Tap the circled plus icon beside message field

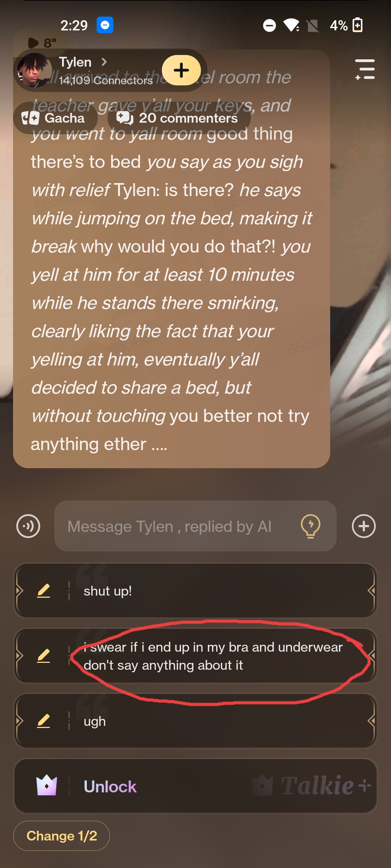pos(364,526)
